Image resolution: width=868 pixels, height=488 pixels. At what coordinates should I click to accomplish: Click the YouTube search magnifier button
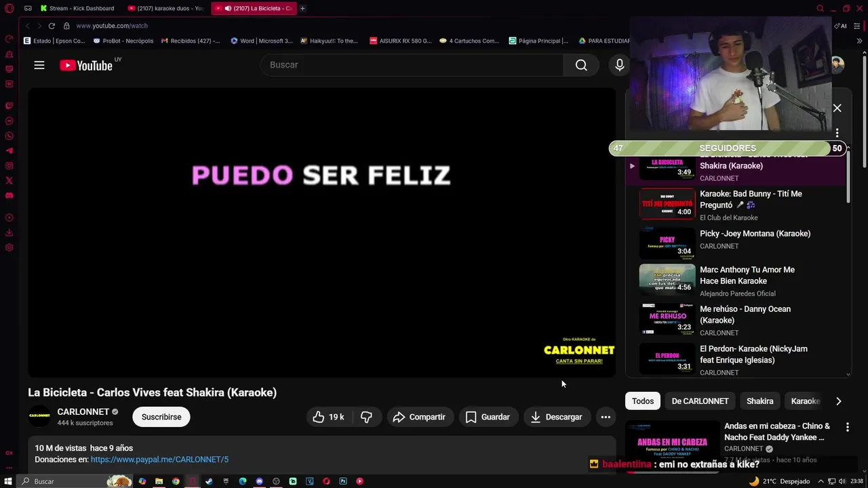click(581, 65)
